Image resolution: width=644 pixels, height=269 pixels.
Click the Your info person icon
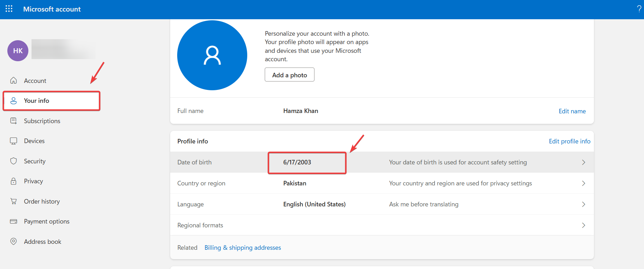click(x=14, y=101)
